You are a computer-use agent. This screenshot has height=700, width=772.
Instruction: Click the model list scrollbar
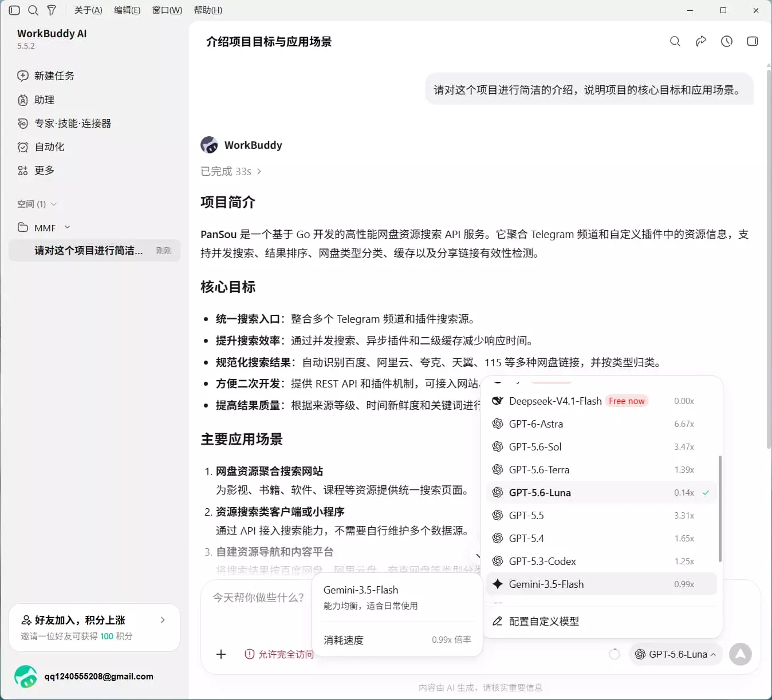(720, 509)
